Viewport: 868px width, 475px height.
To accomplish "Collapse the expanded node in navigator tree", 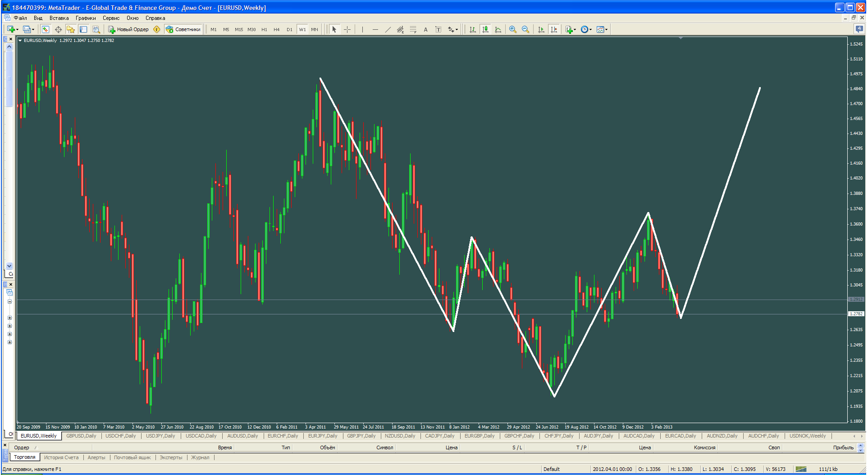I will coord(9,301).
